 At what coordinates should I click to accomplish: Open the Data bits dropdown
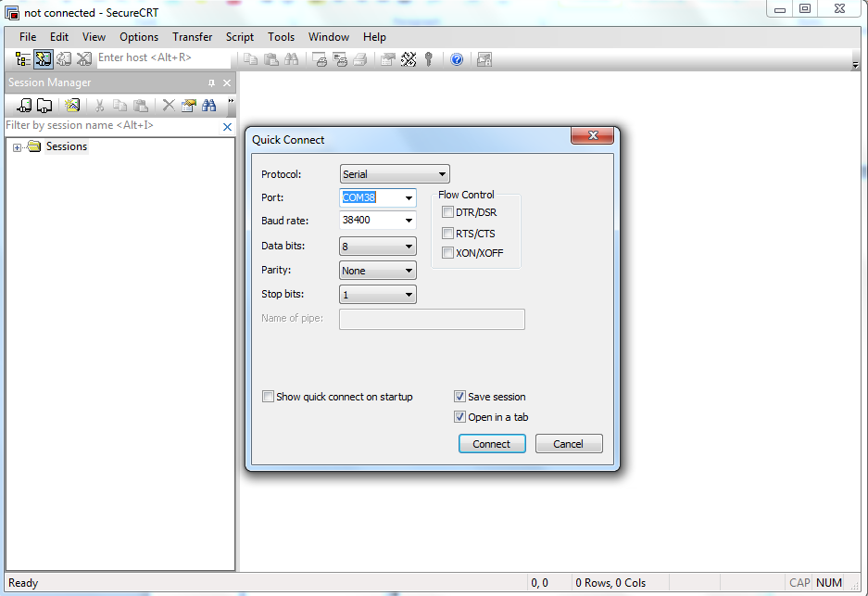click(x=378, y=246)
